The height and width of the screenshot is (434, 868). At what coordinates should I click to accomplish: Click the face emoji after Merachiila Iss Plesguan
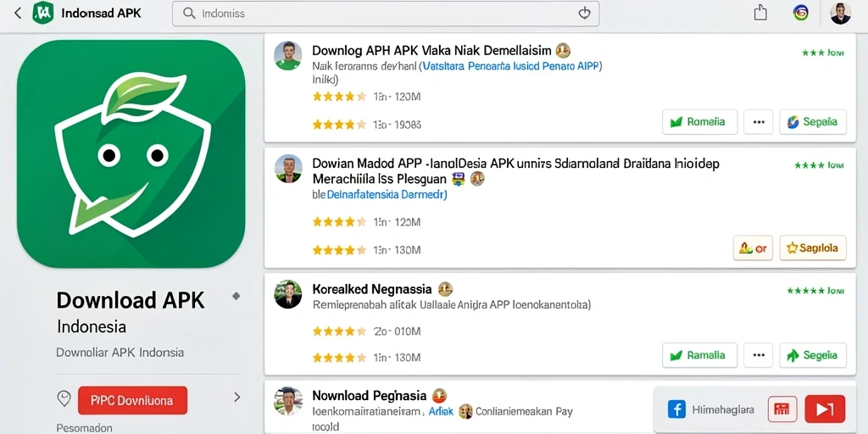click(477, 179)
